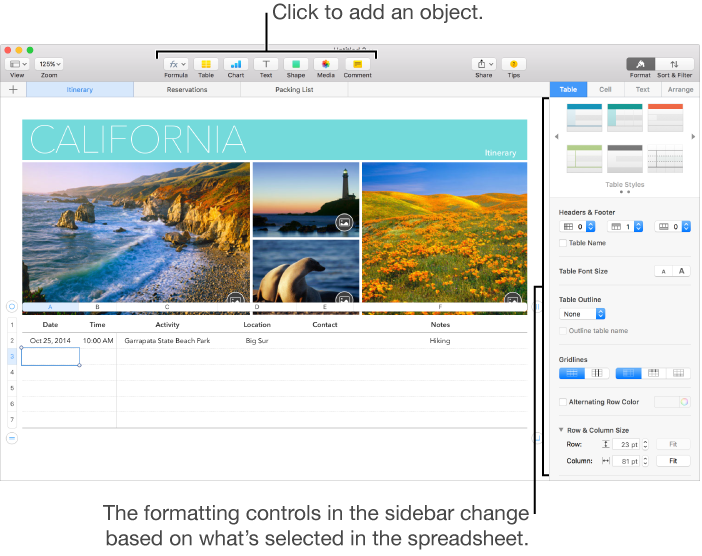The height and width of the screenshot is (556, 702).
Task: Choose the teal table style thumbnail
Action: (x=625, y=118)
